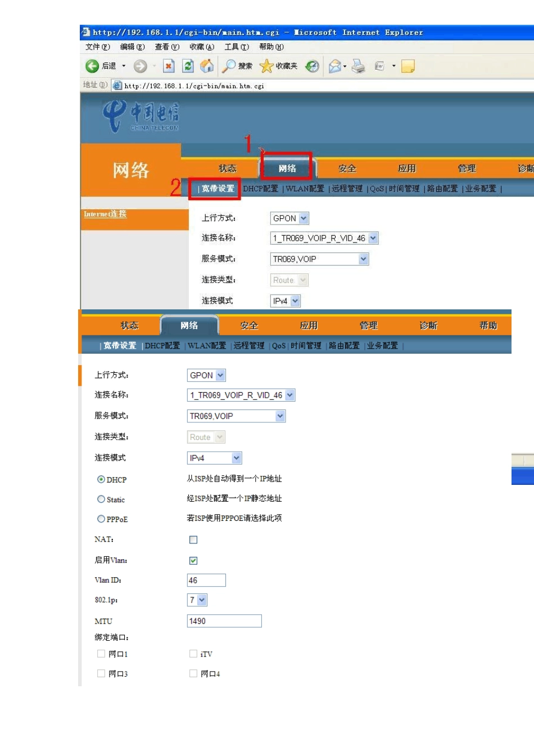Open the 收藏夹 favorites star icon
The image size is (534, 756).
266,66
